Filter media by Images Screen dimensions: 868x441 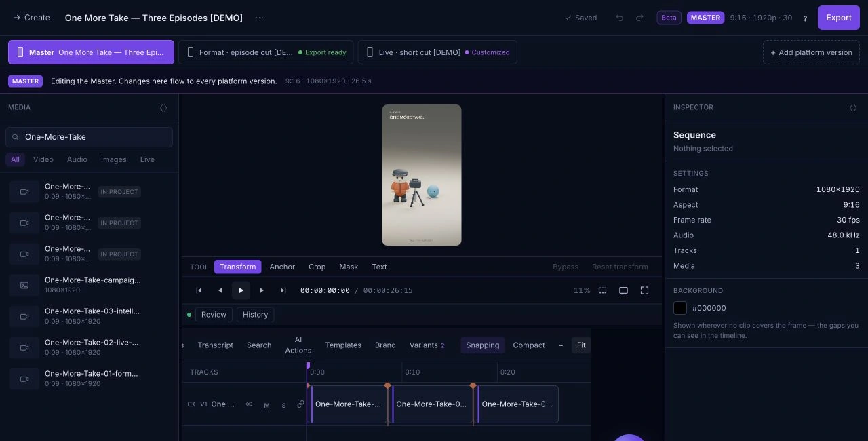pos(114,159)
